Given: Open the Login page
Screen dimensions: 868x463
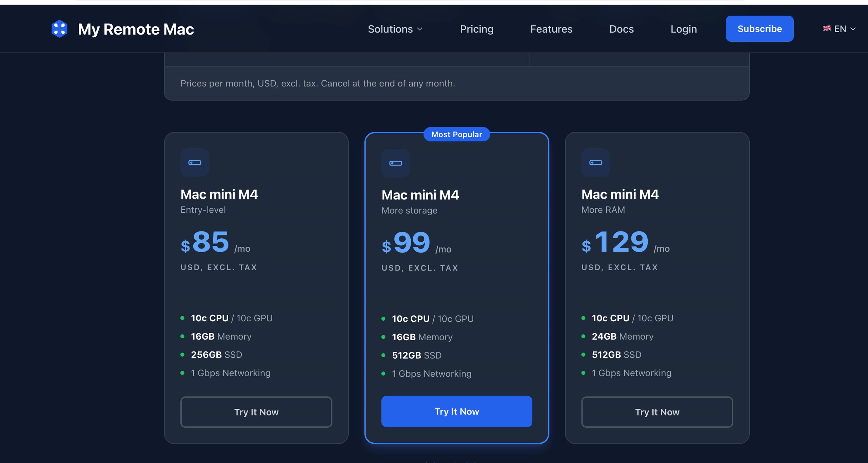Looking at the screenshot, I should tap(684, 29).
